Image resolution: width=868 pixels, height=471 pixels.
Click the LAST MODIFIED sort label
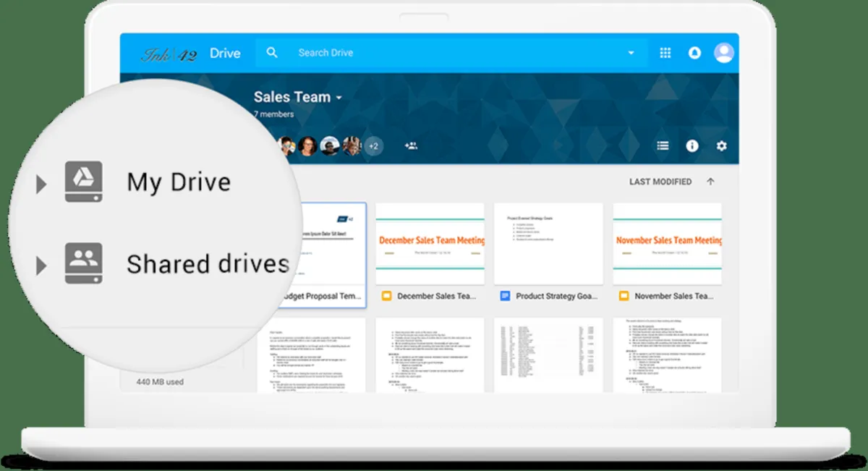pos(660,182)
